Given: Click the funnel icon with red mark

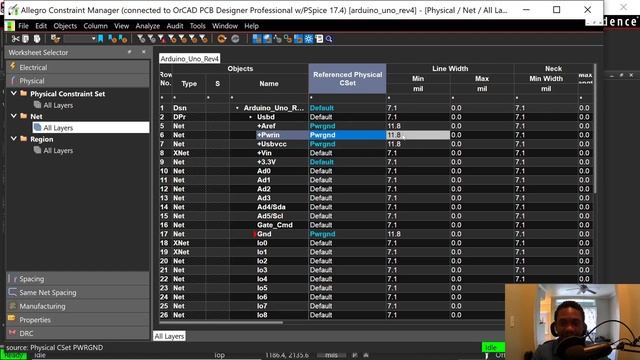Looking at the screenshot, I should (162, 39).
